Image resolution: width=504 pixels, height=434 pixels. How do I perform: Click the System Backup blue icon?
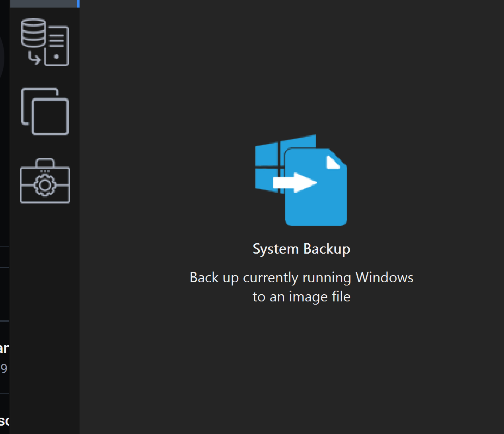pos(301,180)
